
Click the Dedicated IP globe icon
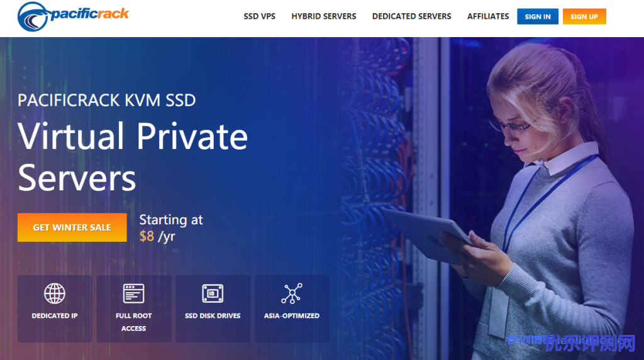[55, 293]
